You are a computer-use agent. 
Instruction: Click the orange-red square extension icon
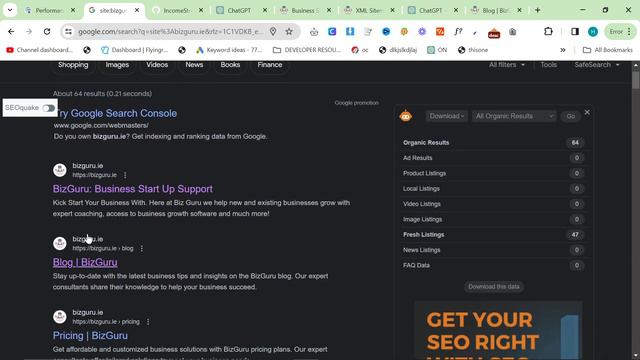(x=440, y=31)
